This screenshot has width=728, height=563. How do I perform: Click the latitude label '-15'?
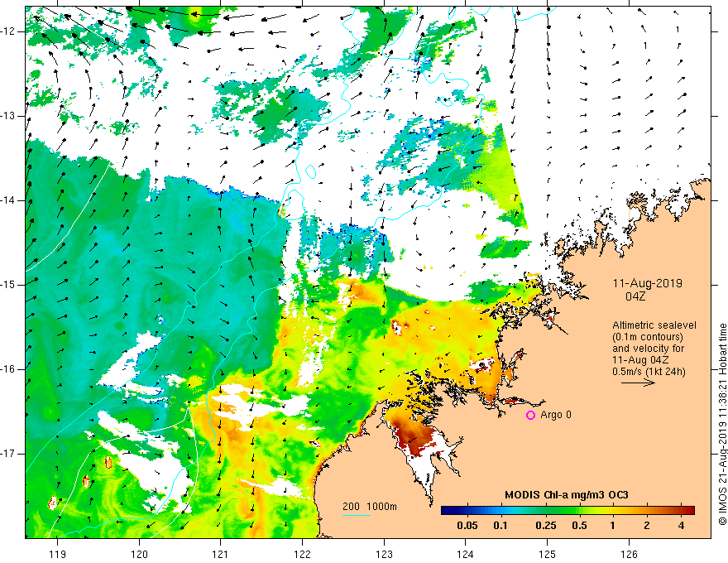8,285
